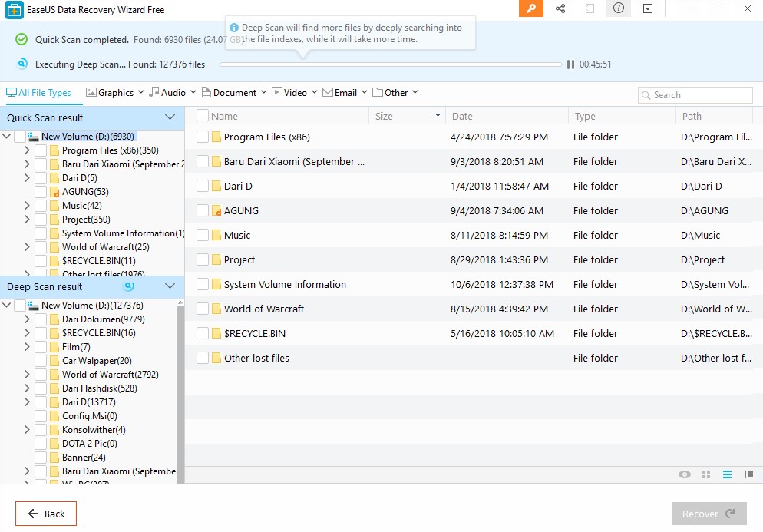The width and height of the screenshot is (763, 532).
Task: Check the Dari D row checkbox in list
Action: coord(203,186)
